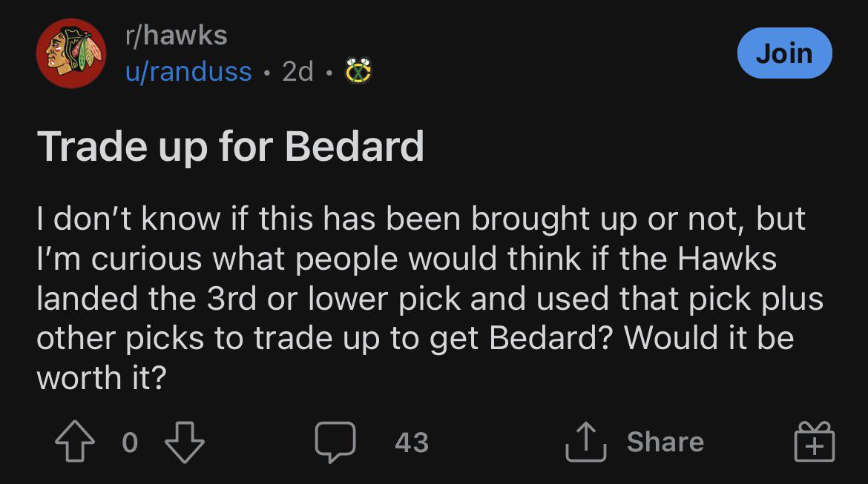Tap the vote score showing 0

129,442
